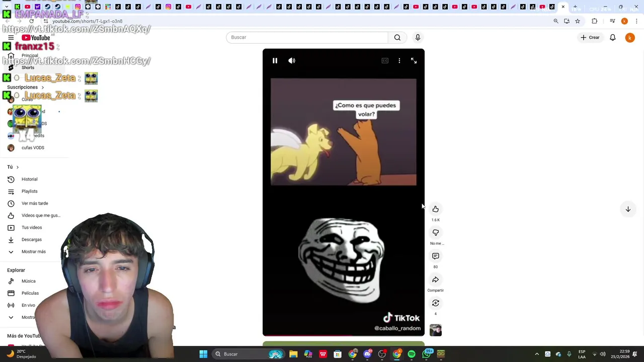Screen dimensions: 644x362
Task: Open the taskbar clock and date
Action: coord(620,354)
